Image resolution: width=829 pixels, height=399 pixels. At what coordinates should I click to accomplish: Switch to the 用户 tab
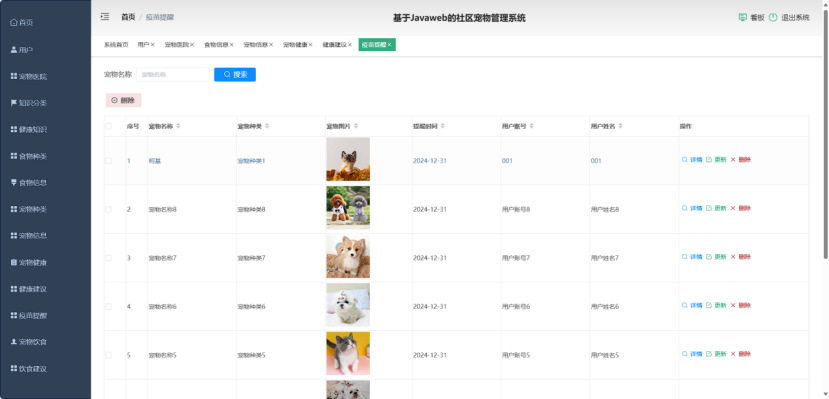click(143, 45)
